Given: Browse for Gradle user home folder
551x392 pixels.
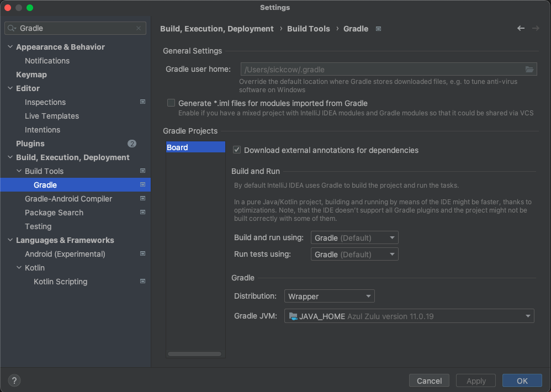Looking at the screenshot, I should (x=529, y=69).
